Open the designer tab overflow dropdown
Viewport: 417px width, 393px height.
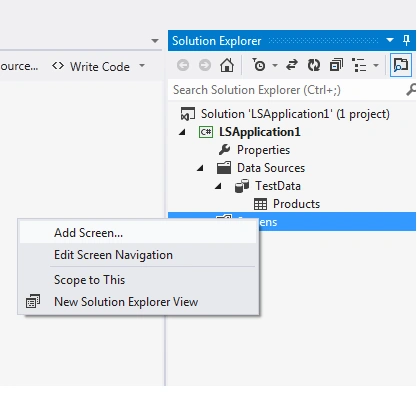coord(155,41)
